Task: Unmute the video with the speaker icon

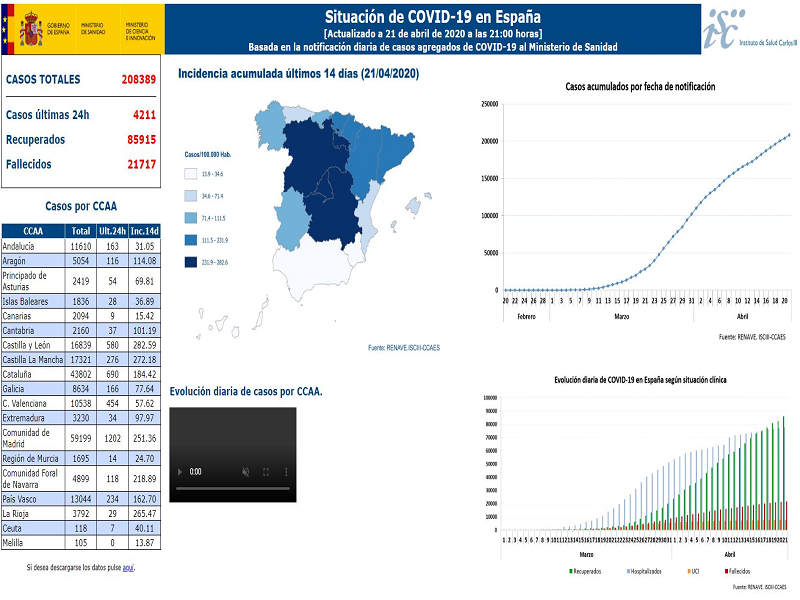Action: 245,472
